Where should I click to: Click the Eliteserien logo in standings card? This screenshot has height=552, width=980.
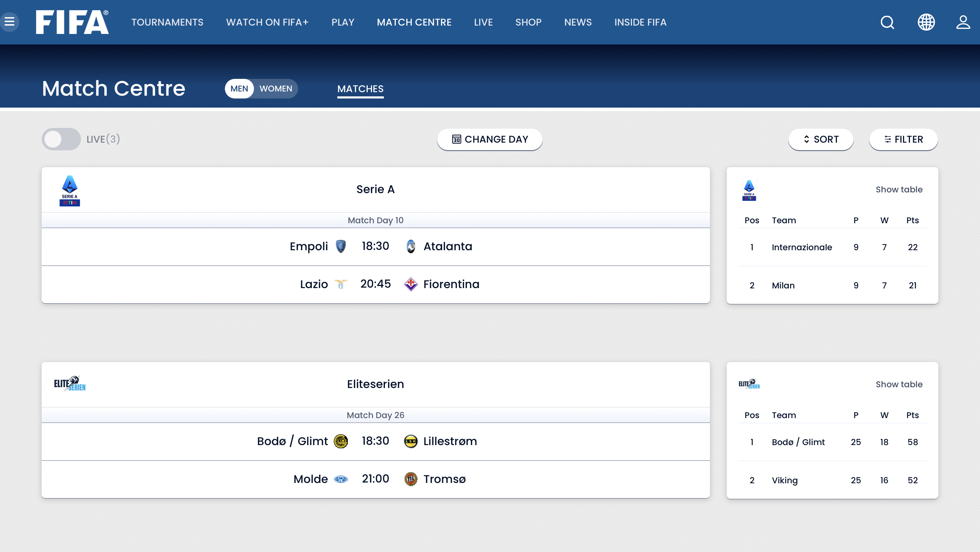[749, 384]
